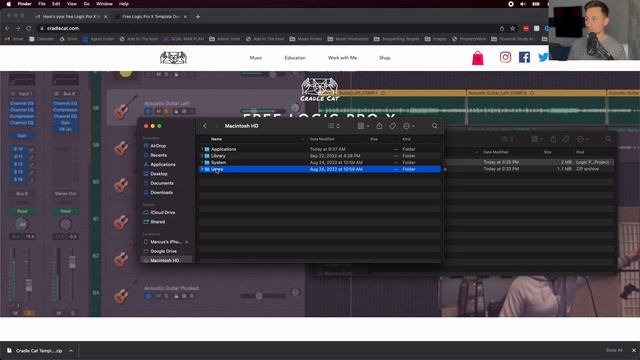Image resolution: width=640 pixels, height=360 pixels.
Task: Click the browser reload button
Action: 29,29
